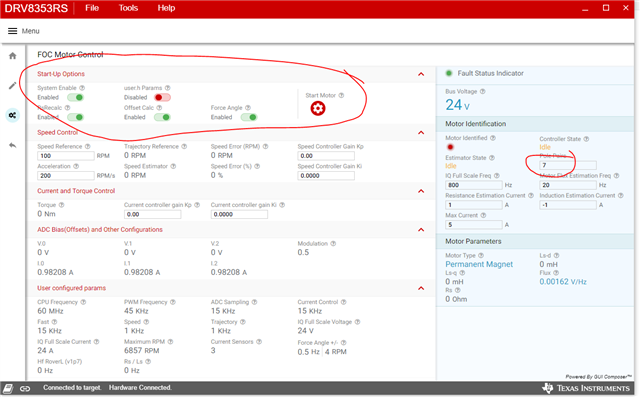This screenshot has height=397, width=640.
Task: Click the 24 V bus voltage reading
Action: [x=457, y=105]
